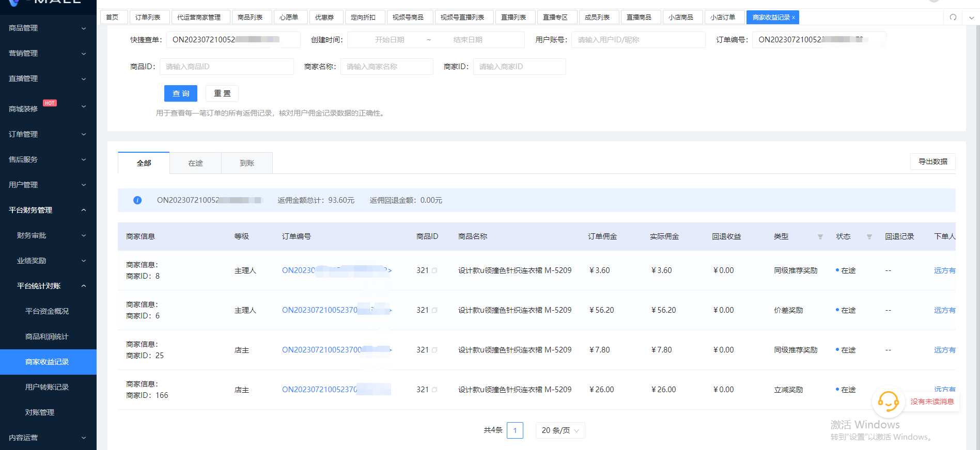Select the 到账 filter tab
980x450 pixels.
247,163
